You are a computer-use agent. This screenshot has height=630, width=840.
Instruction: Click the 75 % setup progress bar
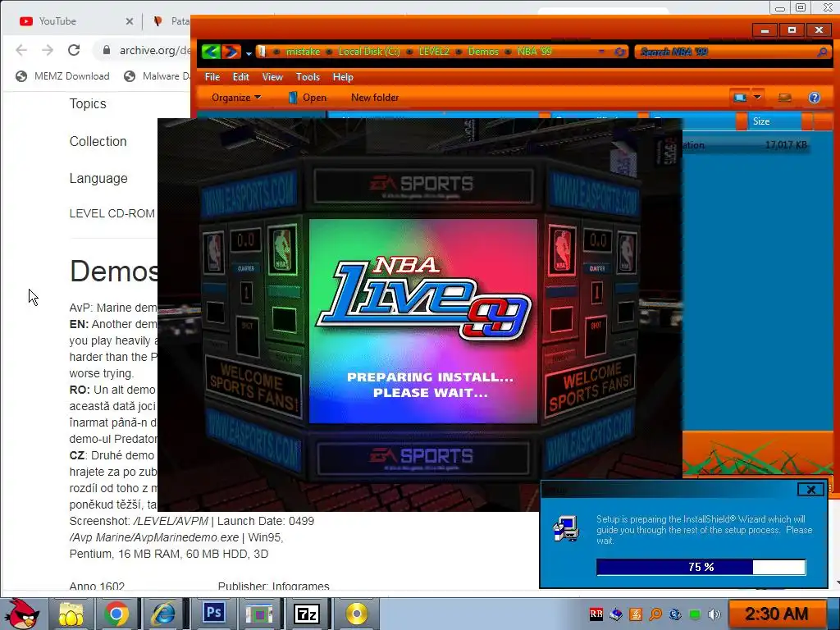pos(701,567)
